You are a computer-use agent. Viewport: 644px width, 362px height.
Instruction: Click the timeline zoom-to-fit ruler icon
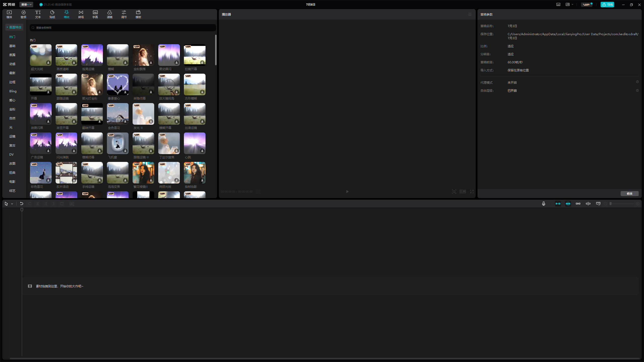(598, 204)
